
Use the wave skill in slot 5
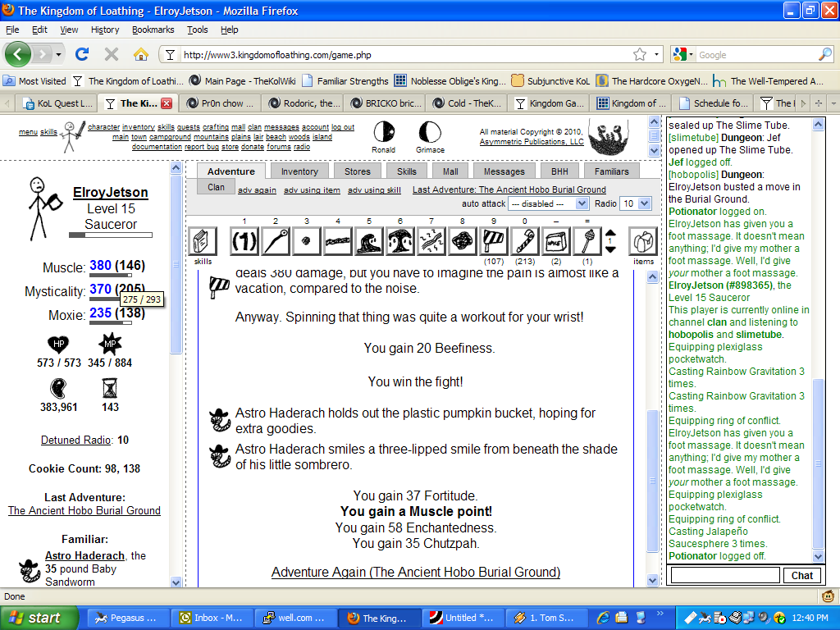click(x=369, y=241)
